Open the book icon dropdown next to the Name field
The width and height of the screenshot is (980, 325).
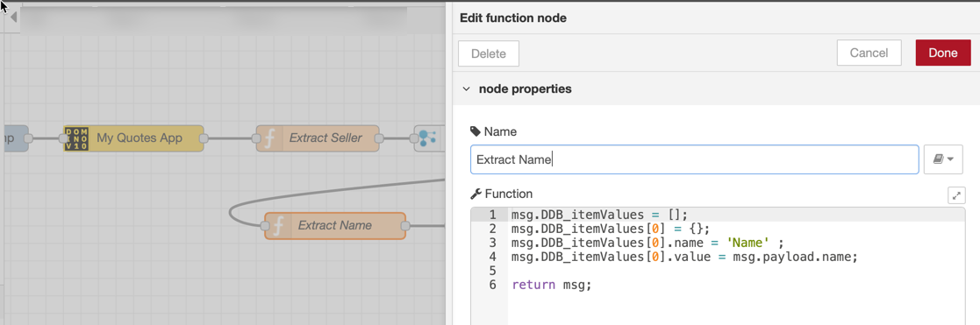[943, 159]
